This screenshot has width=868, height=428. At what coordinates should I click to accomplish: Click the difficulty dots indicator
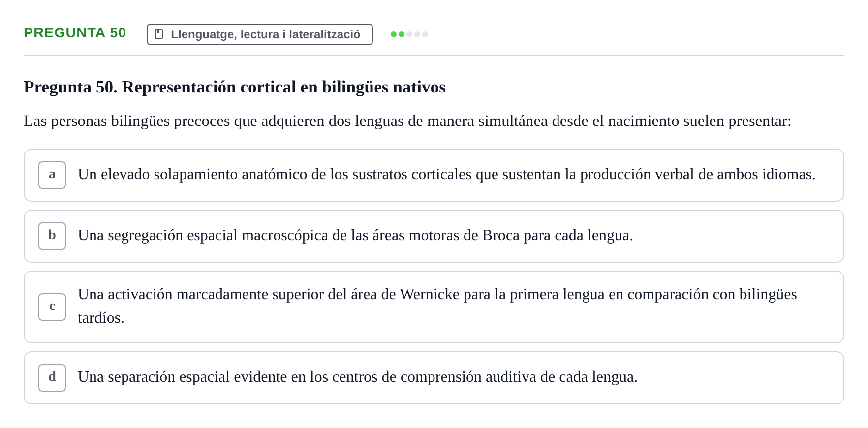tap(409, 34)
